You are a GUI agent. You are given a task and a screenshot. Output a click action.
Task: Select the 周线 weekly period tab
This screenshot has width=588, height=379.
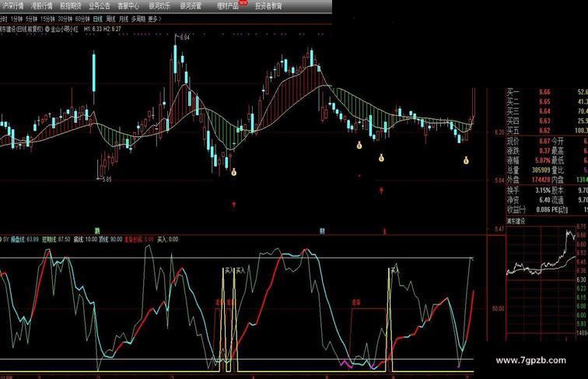click(110, 19)
